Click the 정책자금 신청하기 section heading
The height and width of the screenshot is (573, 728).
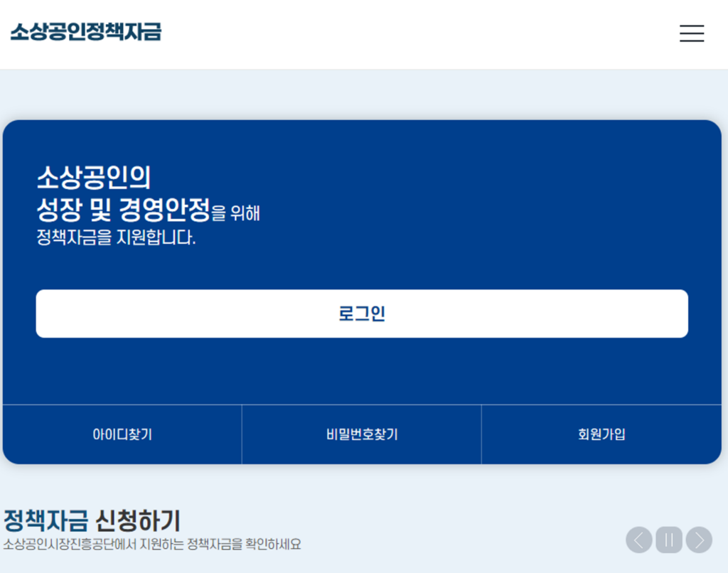click(x=92, y=521)
